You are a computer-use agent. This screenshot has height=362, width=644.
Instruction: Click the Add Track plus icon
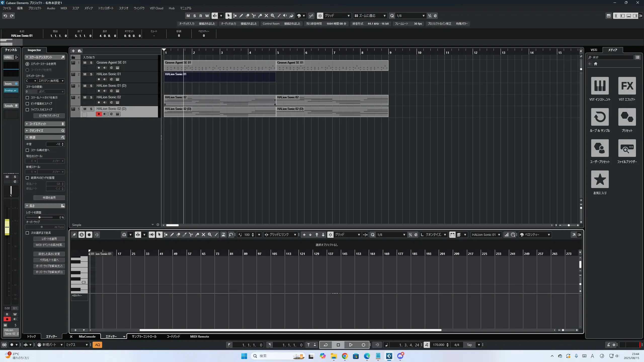pyautogui.click(x=73, y=51)
